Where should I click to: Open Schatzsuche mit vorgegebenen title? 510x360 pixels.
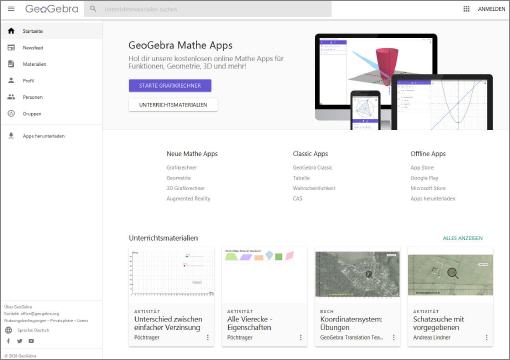[x=438, y=323]
